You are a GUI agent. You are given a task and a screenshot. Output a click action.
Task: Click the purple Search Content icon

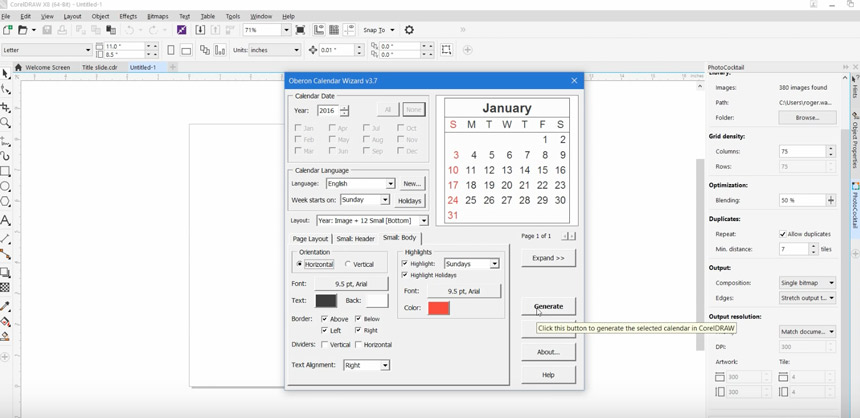coord(182,30)
